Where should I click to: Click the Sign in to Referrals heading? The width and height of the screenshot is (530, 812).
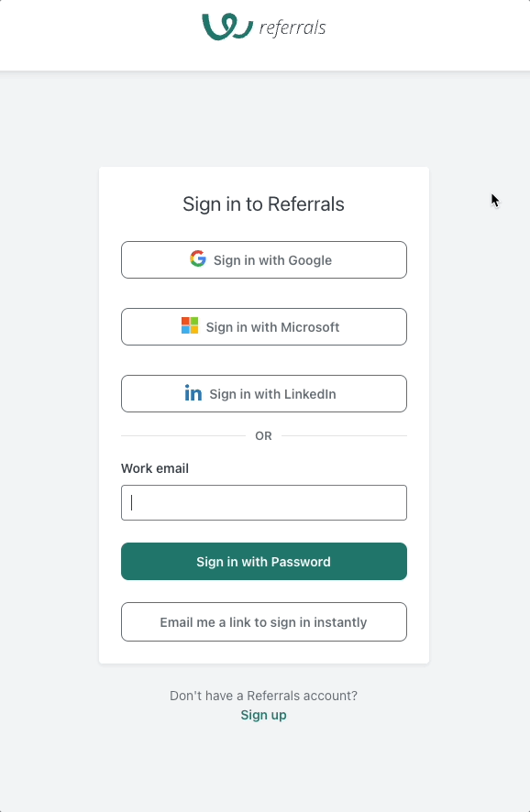[x=263, y=203]
